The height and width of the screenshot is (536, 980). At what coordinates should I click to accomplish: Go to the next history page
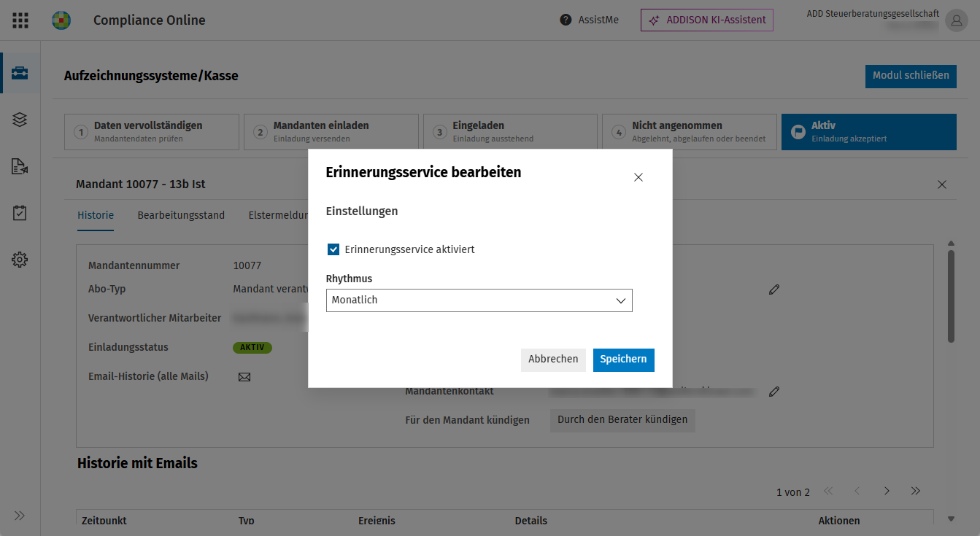[887, 492]
